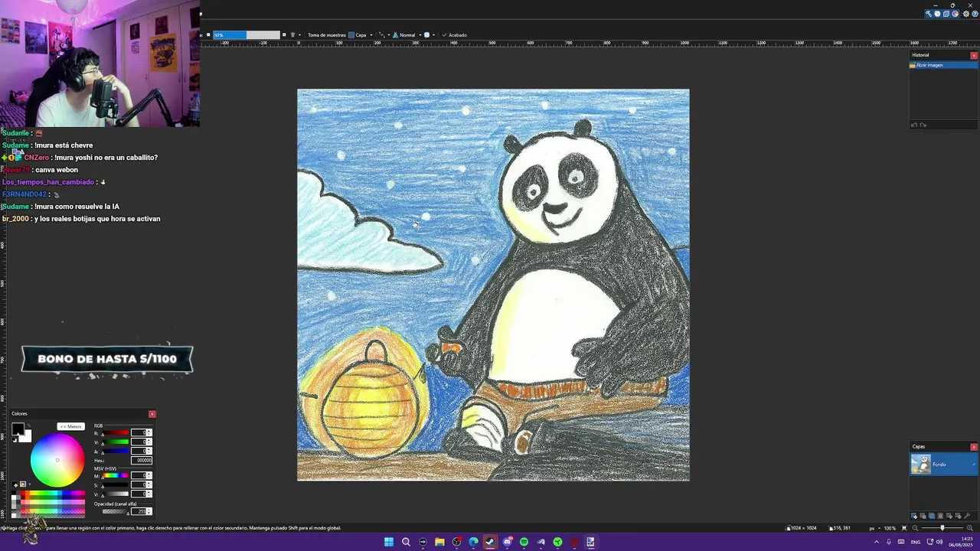Click the secondary white color swatch
Image resolution: width=980 pixels, height=551 pixels.
[x=27, y=437]
